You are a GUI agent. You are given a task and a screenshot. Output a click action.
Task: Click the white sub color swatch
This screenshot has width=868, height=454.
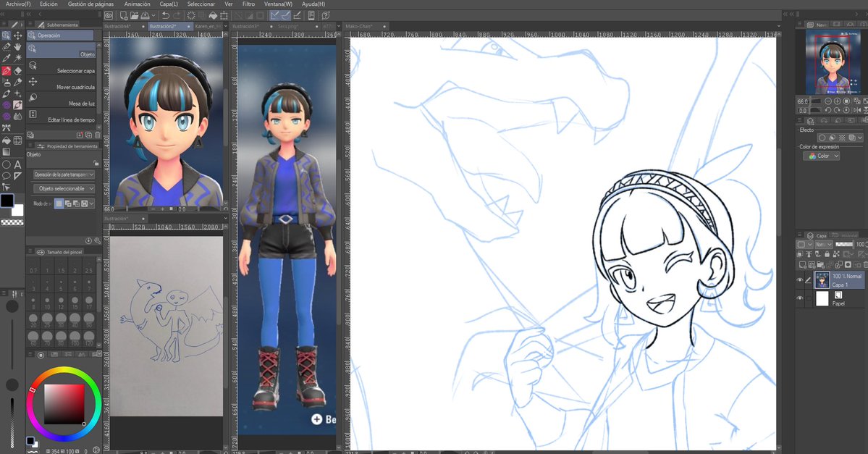(19, 211)
